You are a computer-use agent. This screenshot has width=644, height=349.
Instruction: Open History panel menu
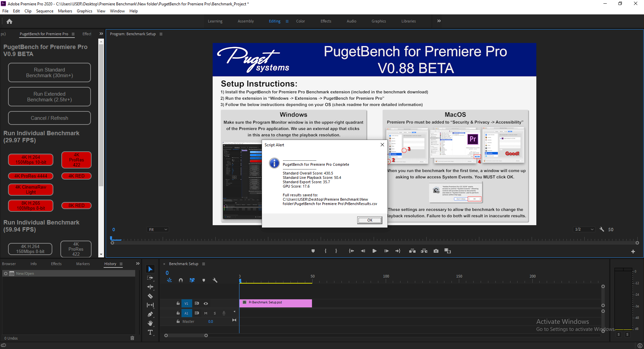point(121,264)
